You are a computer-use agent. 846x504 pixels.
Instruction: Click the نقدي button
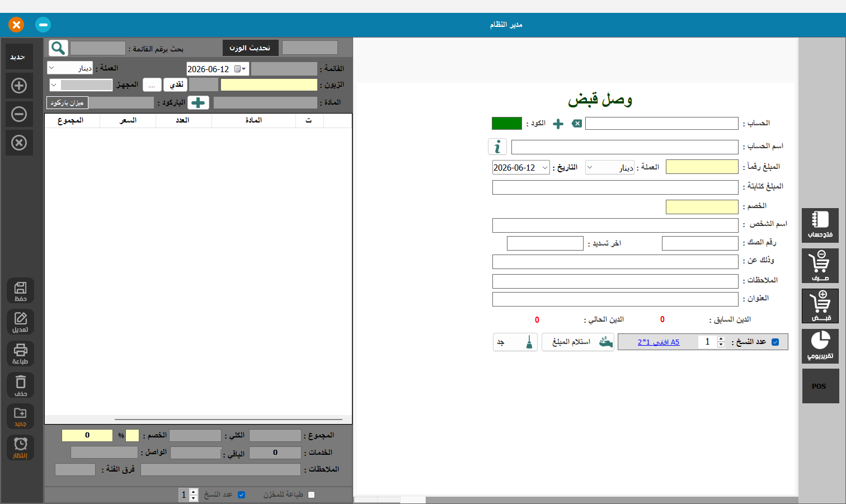pyautogui.click(x=176, y=84)
